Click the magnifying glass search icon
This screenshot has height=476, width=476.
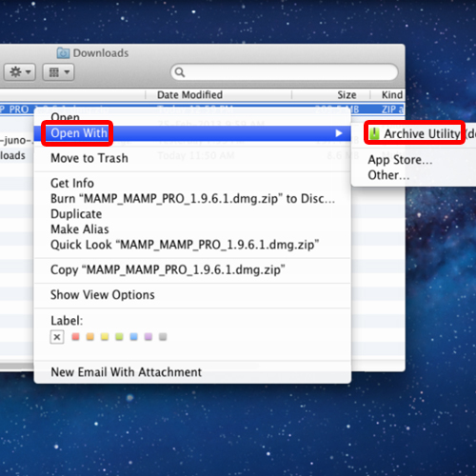pyautogui.click(x=180, y=72)
